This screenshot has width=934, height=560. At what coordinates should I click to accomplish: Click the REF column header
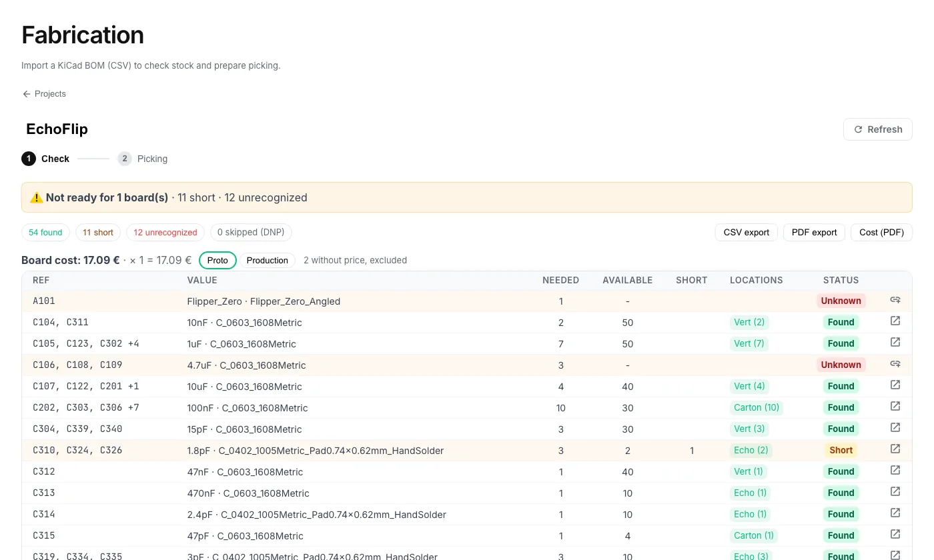[x=41, y=280]
